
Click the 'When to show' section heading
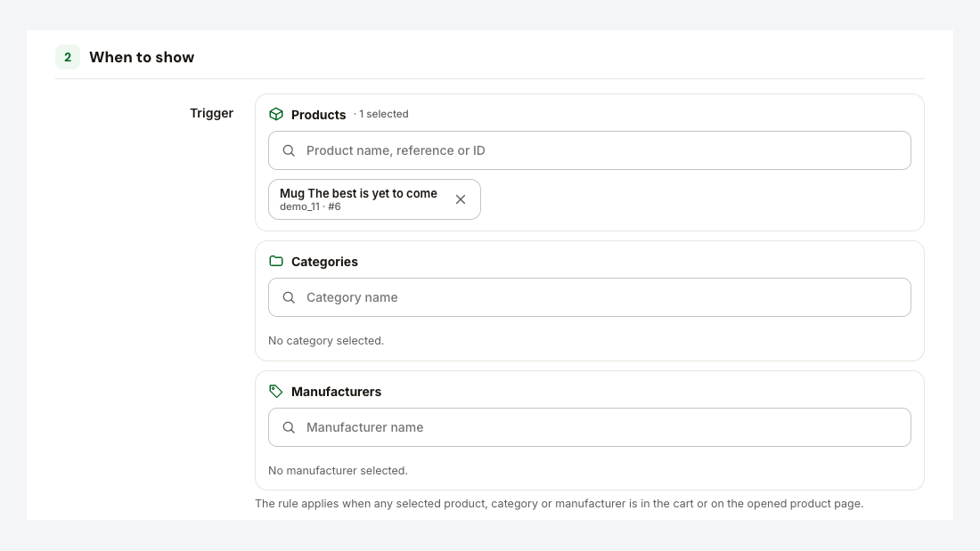142,57
